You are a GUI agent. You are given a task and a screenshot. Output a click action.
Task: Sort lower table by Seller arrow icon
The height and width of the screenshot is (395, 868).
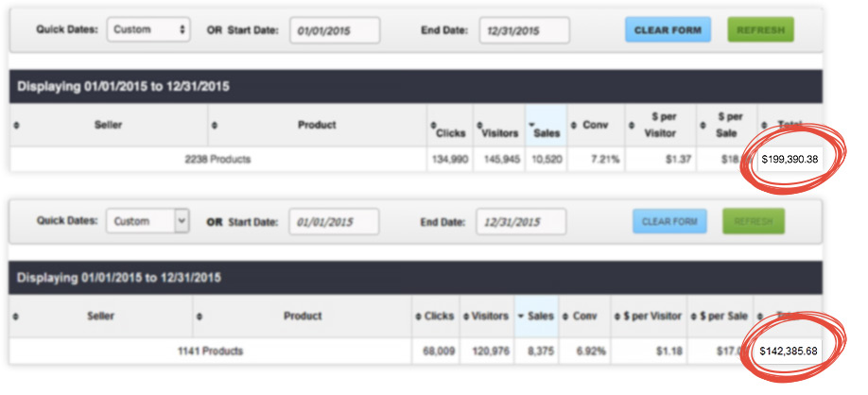[x=16, y=317]
